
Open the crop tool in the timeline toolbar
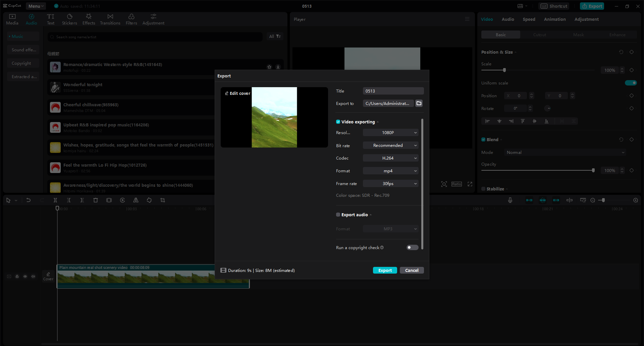click(163, 200)
